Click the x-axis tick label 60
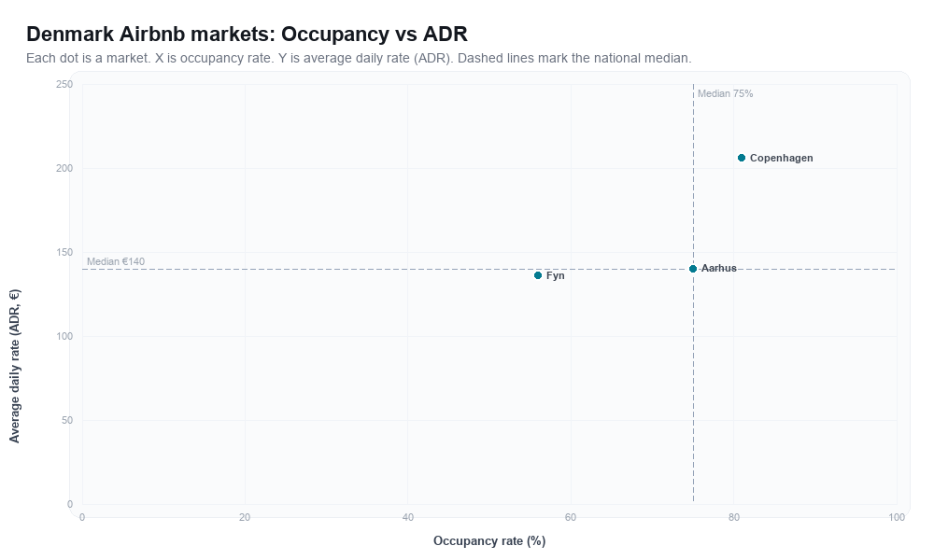The height and width of the screenshot is (560, 934). [x=571, y=518]
